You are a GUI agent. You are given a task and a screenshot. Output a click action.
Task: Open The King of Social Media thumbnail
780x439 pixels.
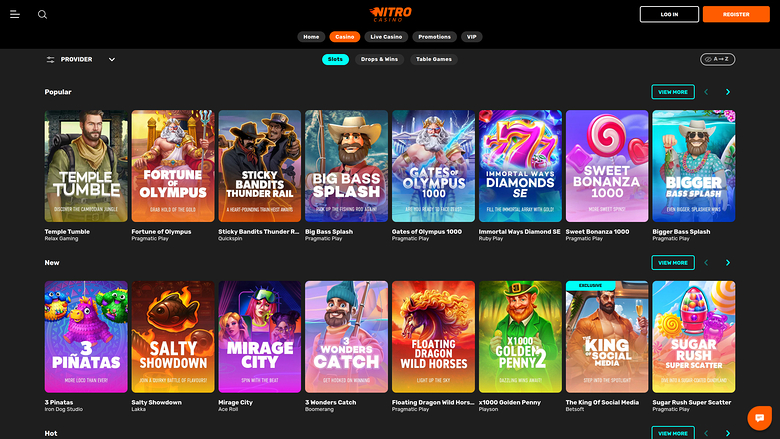(x=607, y=337)
